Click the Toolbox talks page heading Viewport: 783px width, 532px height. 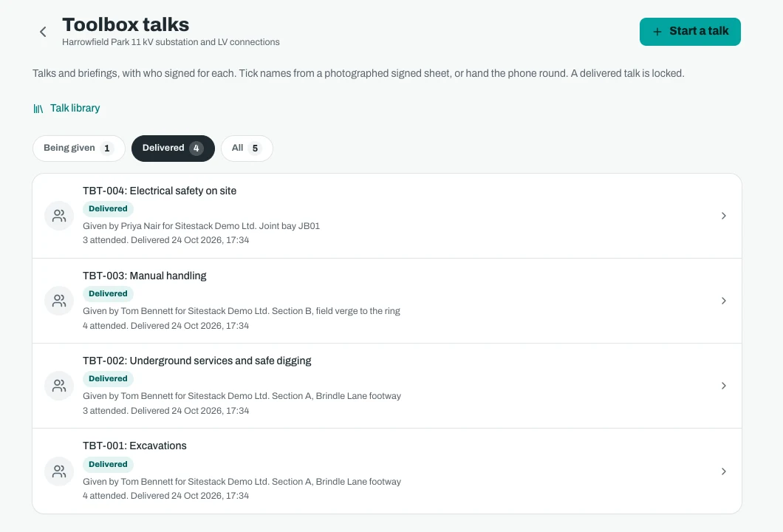click(126, 24)
